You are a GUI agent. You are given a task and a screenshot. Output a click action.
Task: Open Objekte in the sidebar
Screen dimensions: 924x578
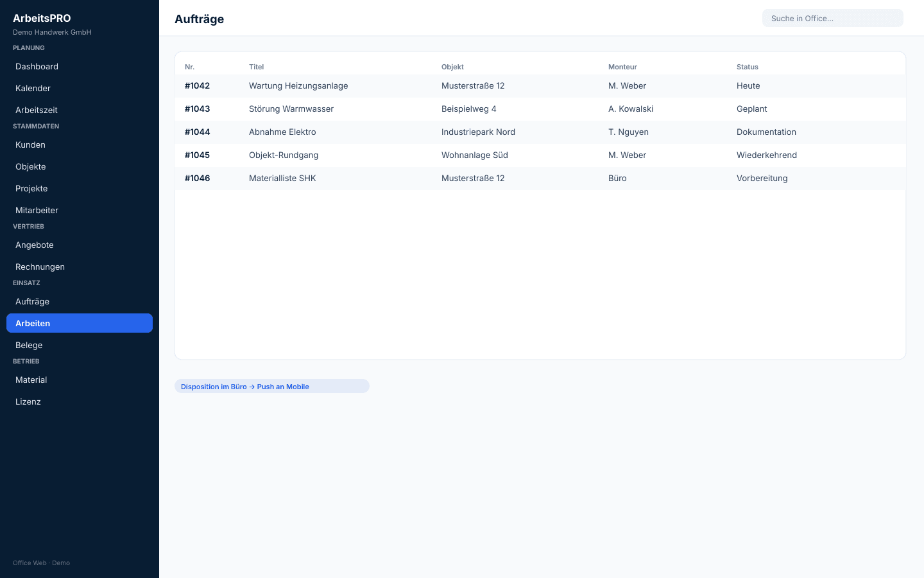[80, 166]
